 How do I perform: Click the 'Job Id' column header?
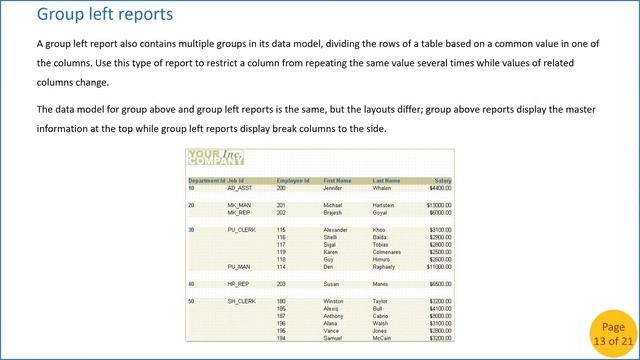pyautogui.click(x=236, y=180)
